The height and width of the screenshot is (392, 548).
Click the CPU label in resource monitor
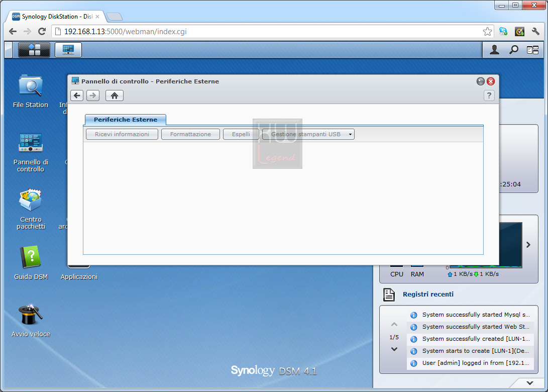click(x=397, y=274)
